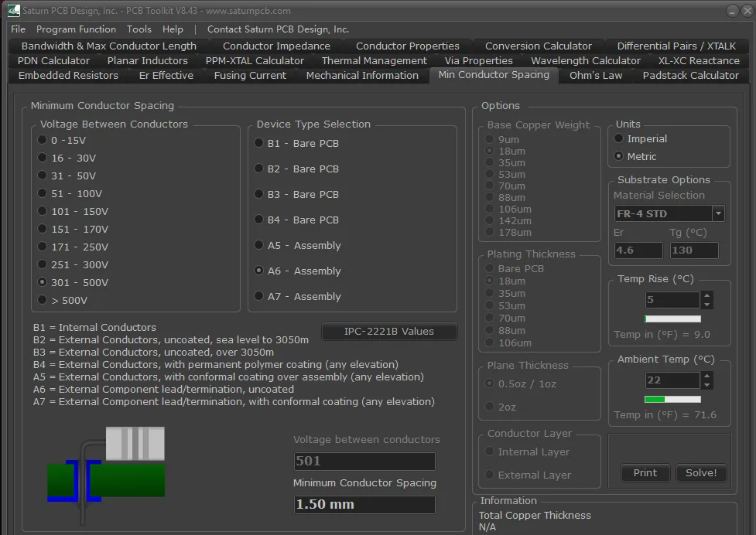Switch to the Thermal Management tab
The height and width of the screenshot is (535, 756).
(x=375, y=60)
